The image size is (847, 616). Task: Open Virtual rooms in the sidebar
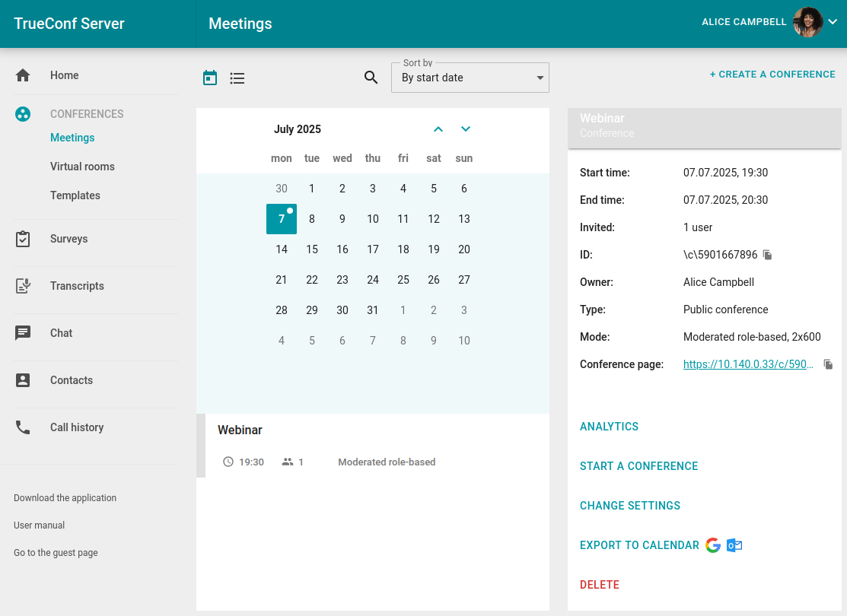tap(82, 167)
